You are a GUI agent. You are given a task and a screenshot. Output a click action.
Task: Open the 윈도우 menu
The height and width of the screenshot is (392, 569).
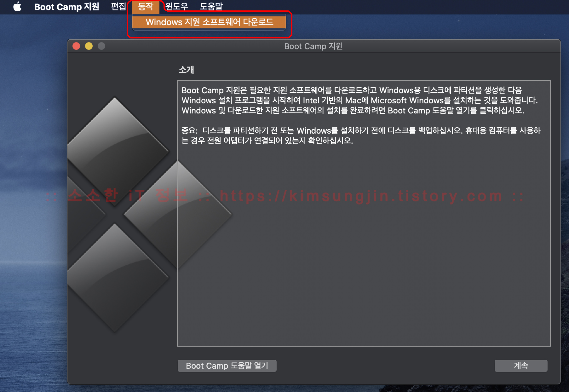pos(177,7)
